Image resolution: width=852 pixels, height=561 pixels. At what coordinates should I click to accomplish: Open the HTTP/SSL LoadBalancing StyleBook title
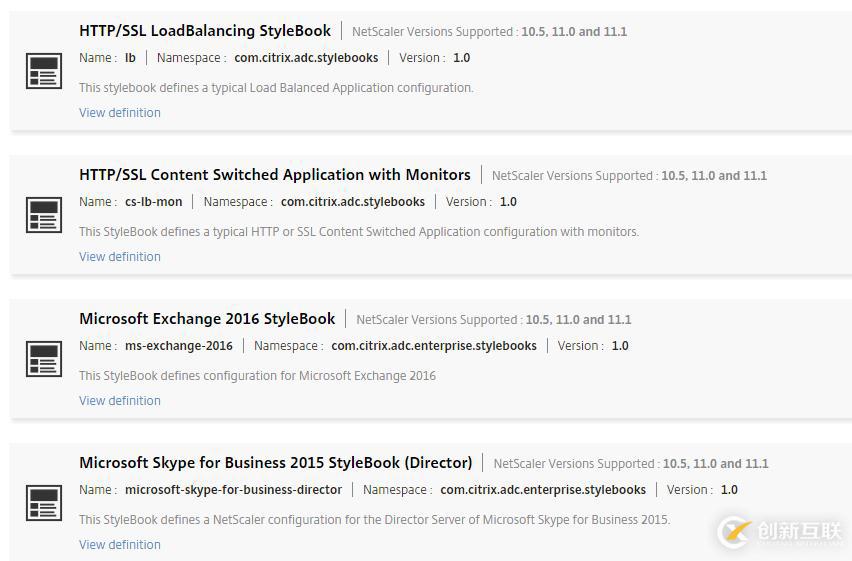(205, 31)
